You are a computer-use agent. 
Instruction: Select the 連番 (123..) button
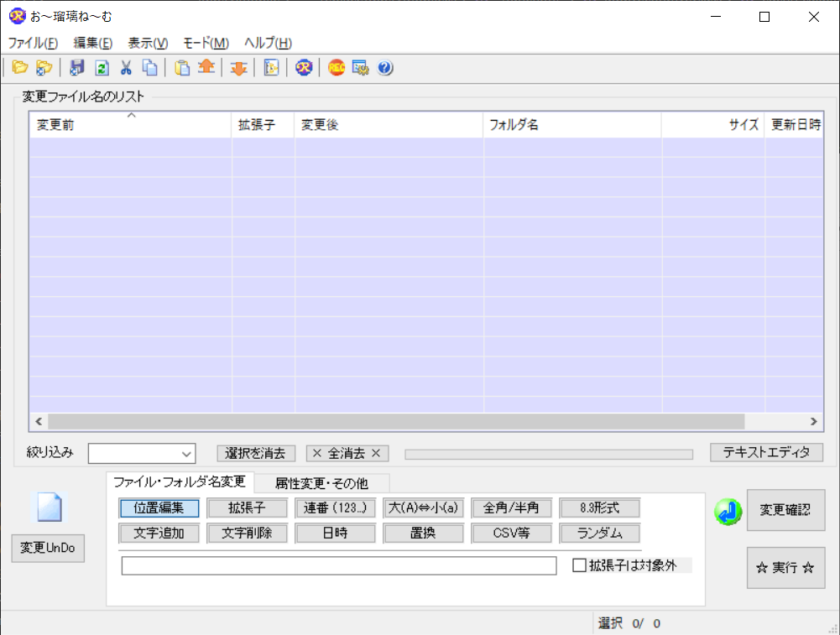(x=335, y=508)
